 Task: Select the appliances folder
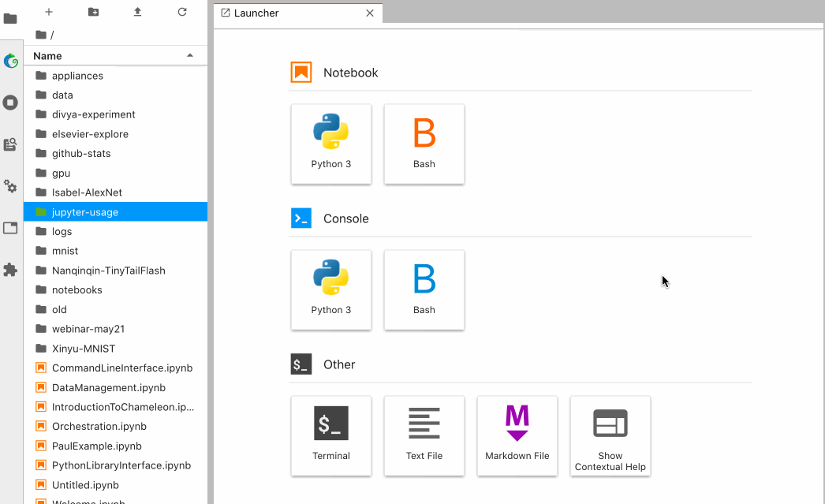115,76
